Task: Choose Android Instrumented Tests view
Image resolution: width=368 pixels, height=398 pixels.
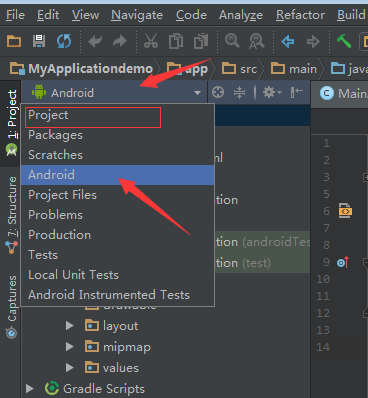Action: [x=117, y=295]
